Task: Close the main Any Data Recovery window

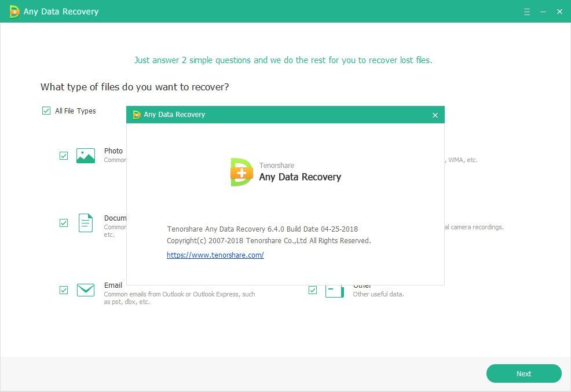Action: tap(560, 12)
